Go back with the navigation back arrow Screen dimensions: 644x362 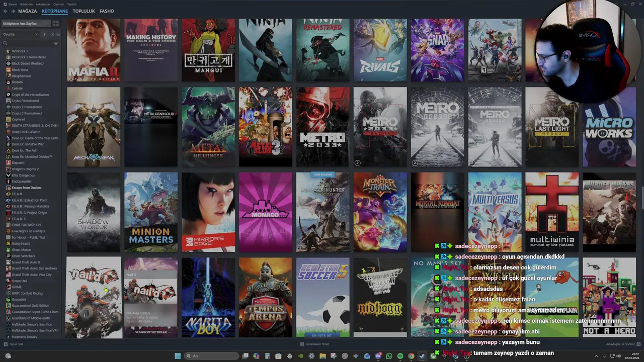(x=6, y=11)
